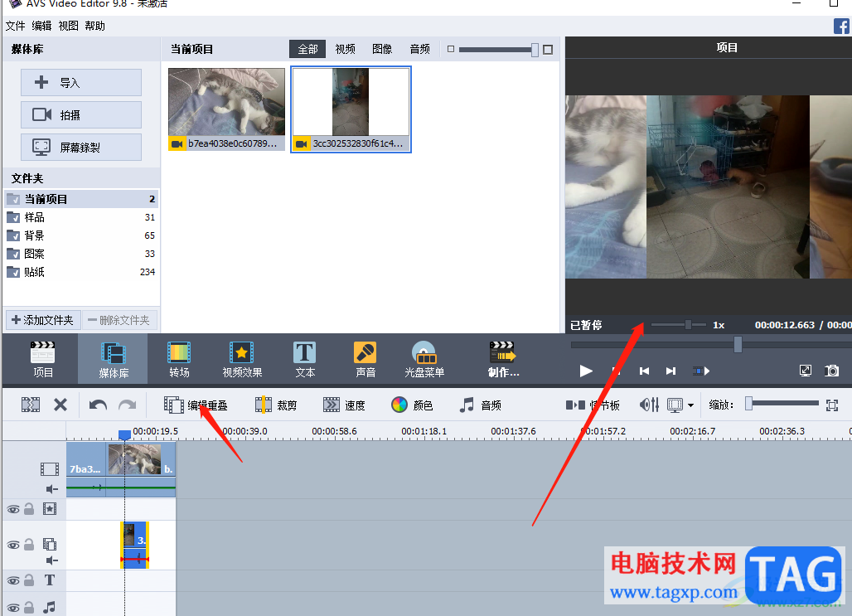Image resolution: width=852 pixels, height=616 pixels.
Task: Click the 裁剪 trim tool
Action: click(x=277, y=405)
